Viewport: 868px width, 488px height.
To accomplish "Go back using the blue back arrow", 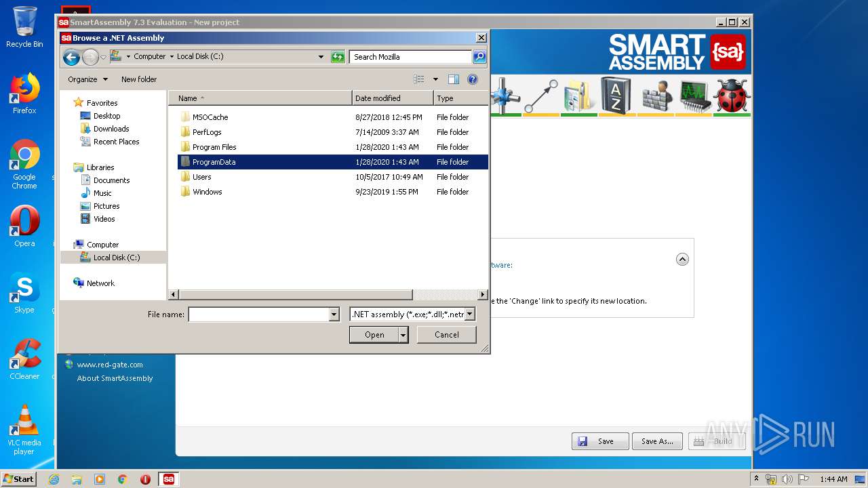I will point(71,58).
